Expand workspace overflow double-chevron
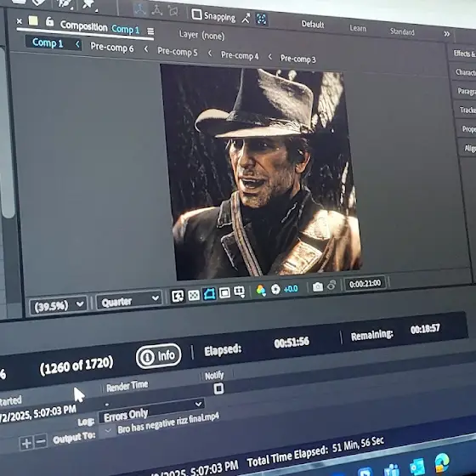This screenshot has height=476, width=476. pyautogui.click(x=446, y=34)
